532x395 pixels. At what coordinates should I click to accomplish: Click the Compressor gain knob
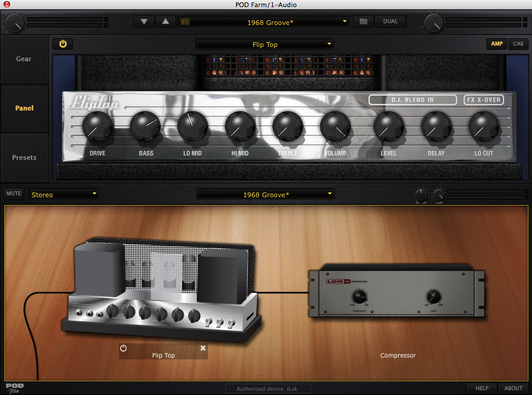(433, 297)
